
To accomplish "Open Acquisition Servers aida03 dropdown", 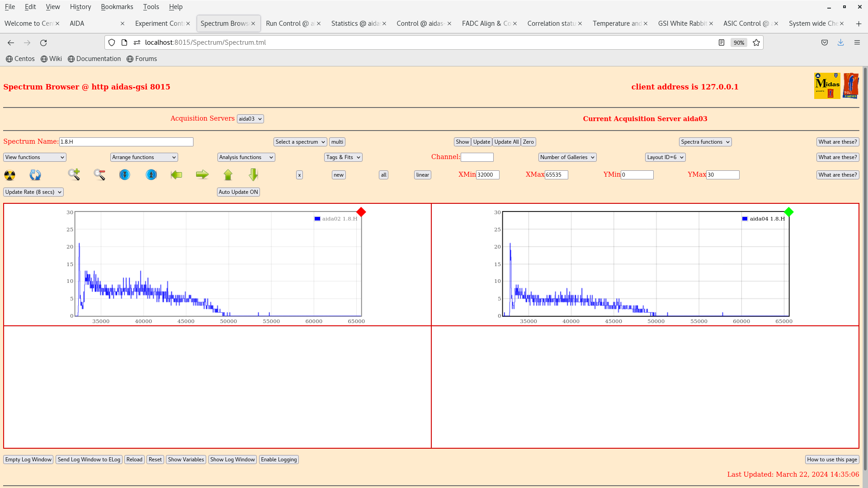I will 250,119.
